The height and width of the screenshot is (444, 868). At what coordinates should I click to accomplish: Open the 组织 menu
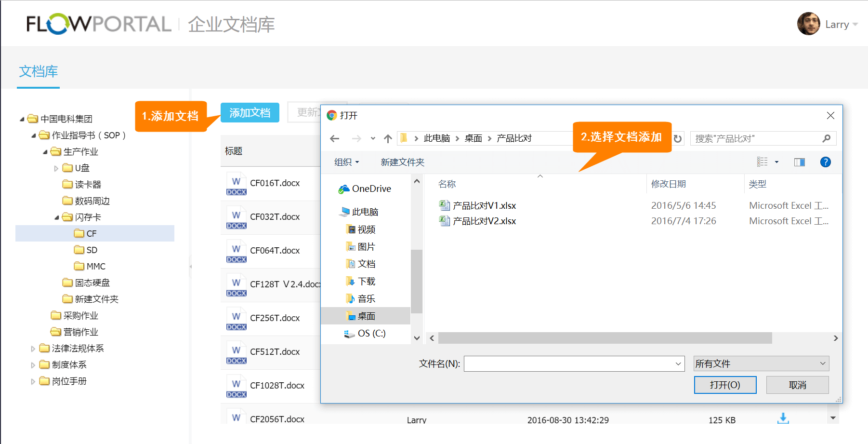coord(346,162)
